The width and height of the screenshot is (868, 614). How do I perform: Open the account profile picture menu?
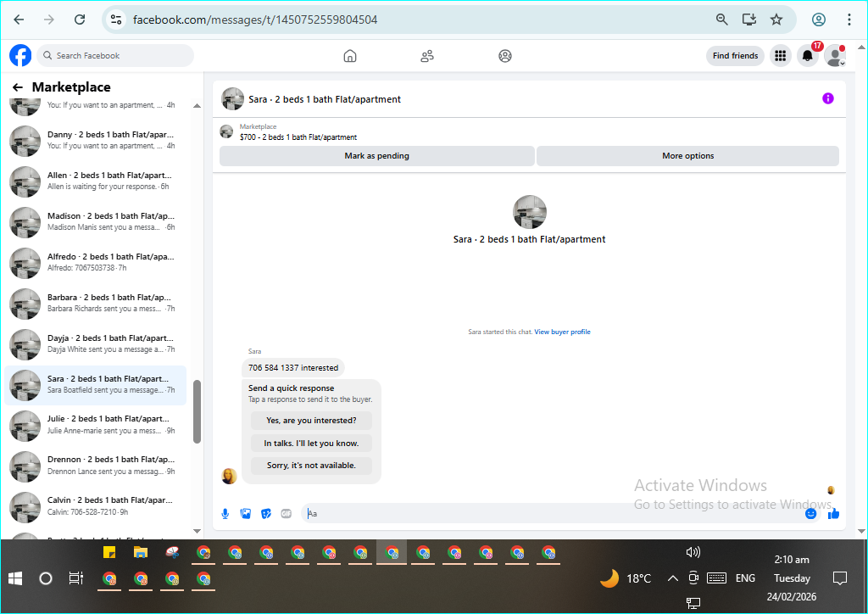tap(835, 55)
